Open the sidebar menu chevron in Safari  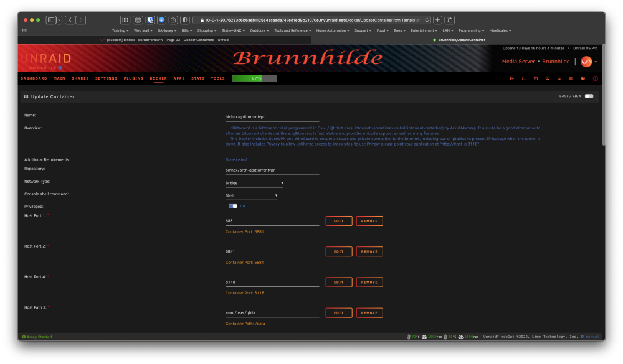(59, 20)
